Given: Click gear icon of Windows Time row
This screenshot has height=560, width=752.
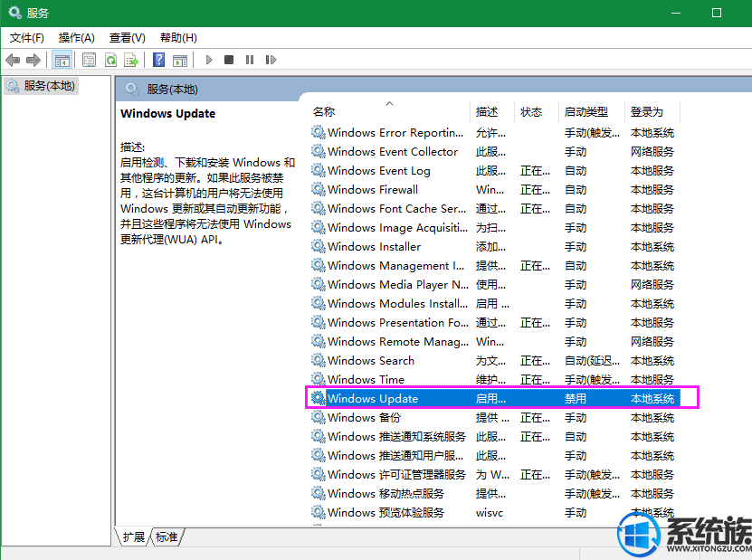Looking at the screenshot, I should [318, 379].
